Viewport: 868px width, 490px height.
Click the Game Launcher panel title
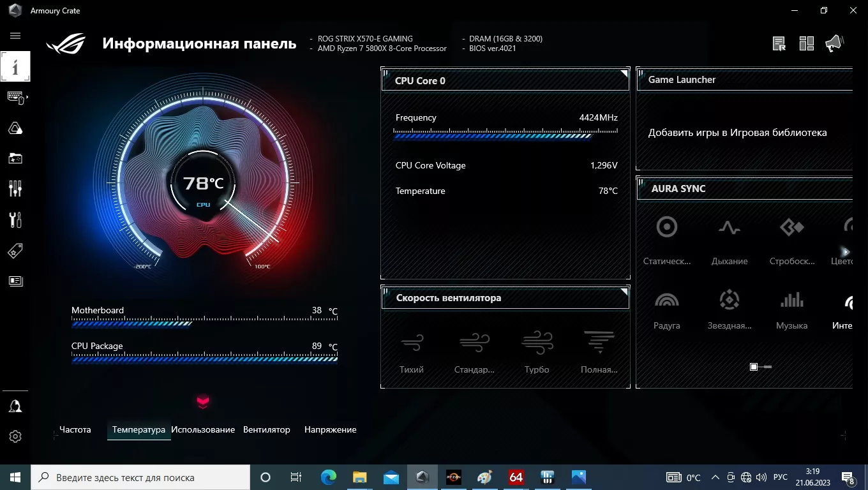click(x=682, y=80)
